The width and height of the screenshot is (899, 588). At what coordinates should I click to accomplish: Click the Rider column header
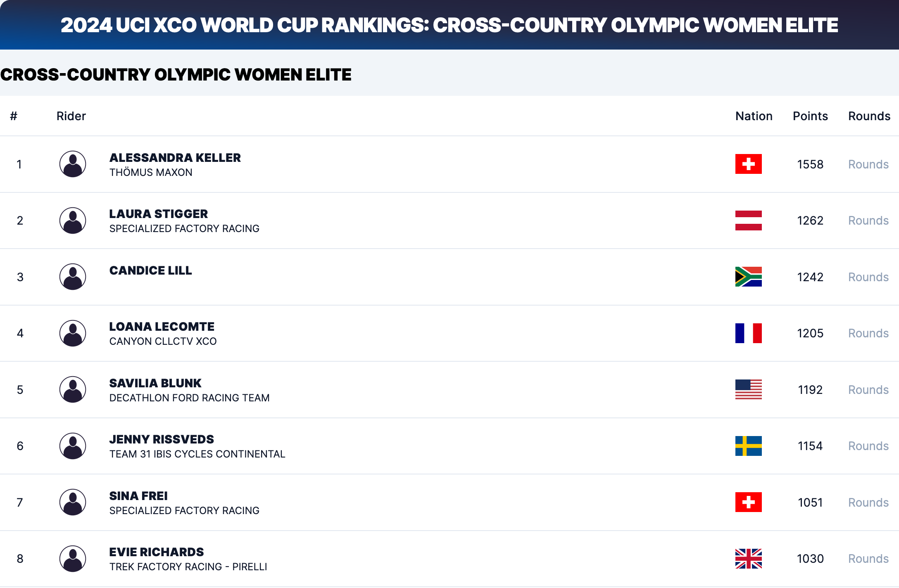[x=71, y=116]
